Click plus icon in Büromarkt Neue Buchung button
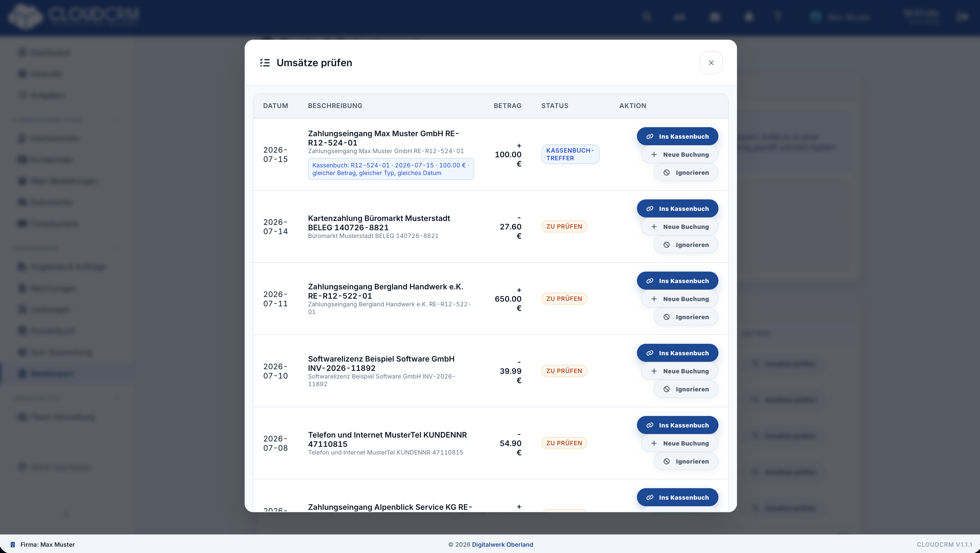The height and width of the screenshot is (553, 980). tap(654, 227)
